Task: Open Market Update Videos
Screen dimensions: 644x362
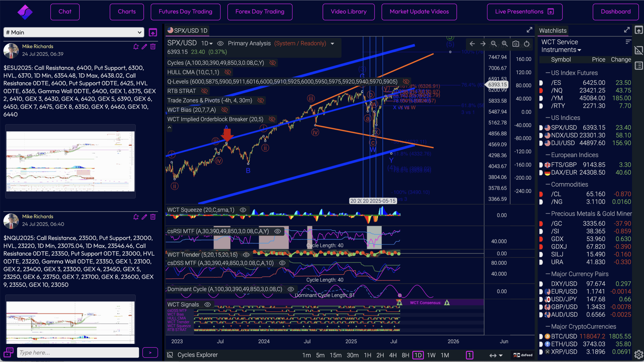Action: click(419, 12)
